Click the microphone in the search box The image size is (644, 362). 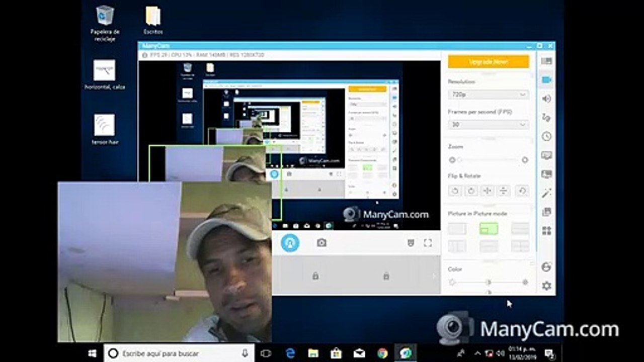pyautogui.click(x=245, y=353)
